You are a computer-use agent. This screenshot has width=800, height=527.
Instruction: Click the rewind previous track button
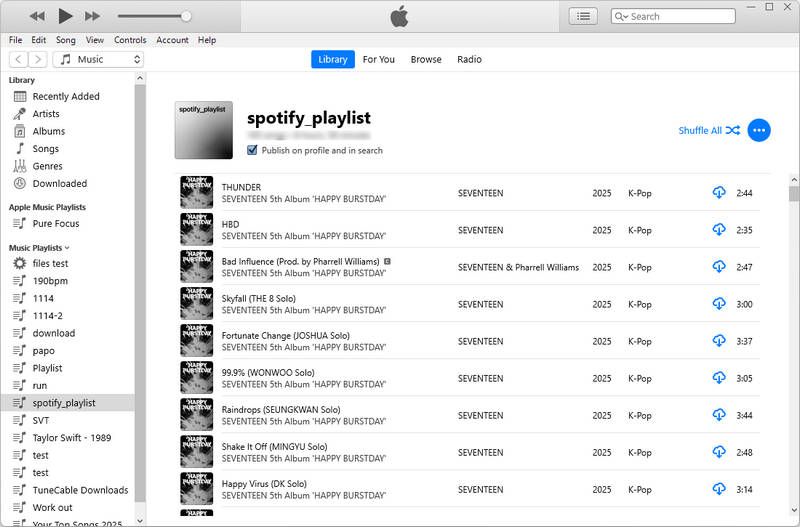pyautogui.click(x=37, y=16)
